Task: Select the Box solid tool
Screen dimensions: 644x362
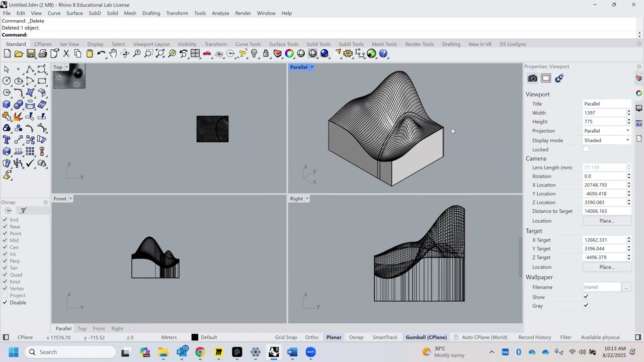Action: (x=7, y=105)
